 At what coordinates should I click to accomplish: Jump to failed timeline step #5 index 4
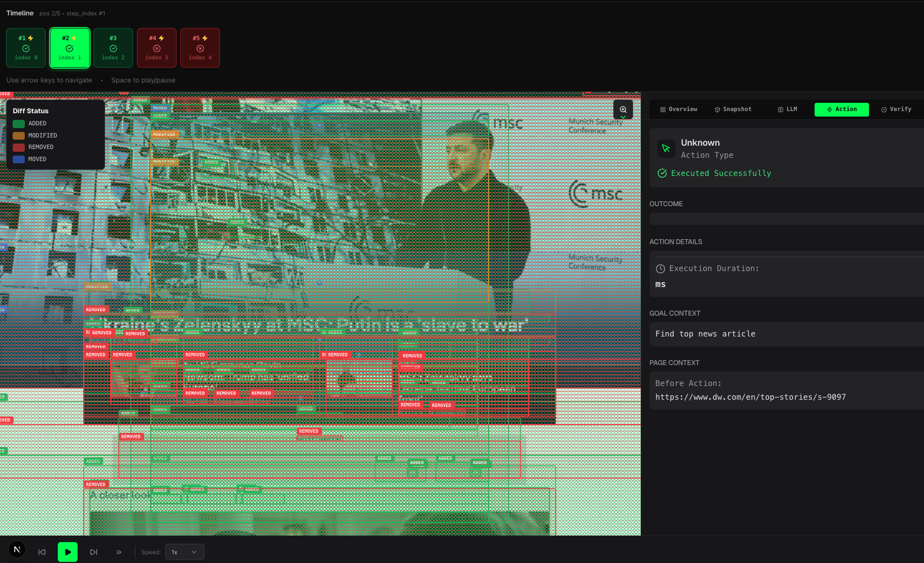point(200,48)
